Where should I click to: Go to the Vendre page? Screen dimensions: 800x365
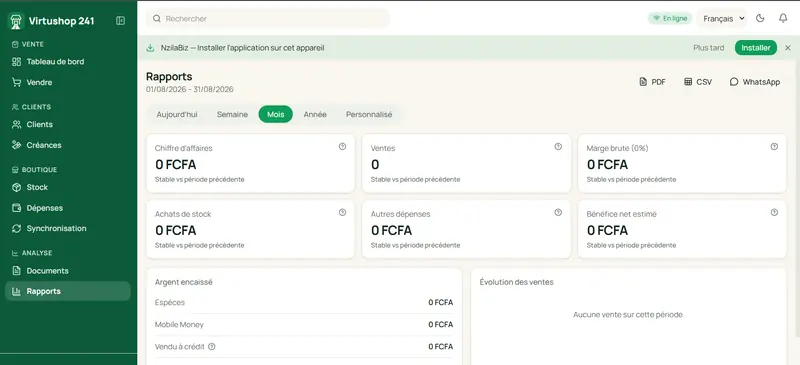click(x=68, y=82)
